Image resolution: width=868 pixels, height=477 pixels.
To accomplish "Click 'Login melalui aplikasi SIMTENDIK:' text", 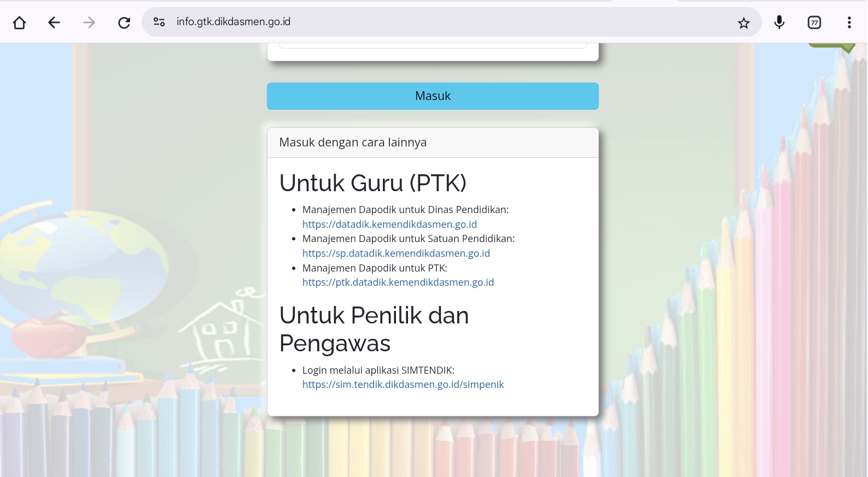I will pos(378,370).
